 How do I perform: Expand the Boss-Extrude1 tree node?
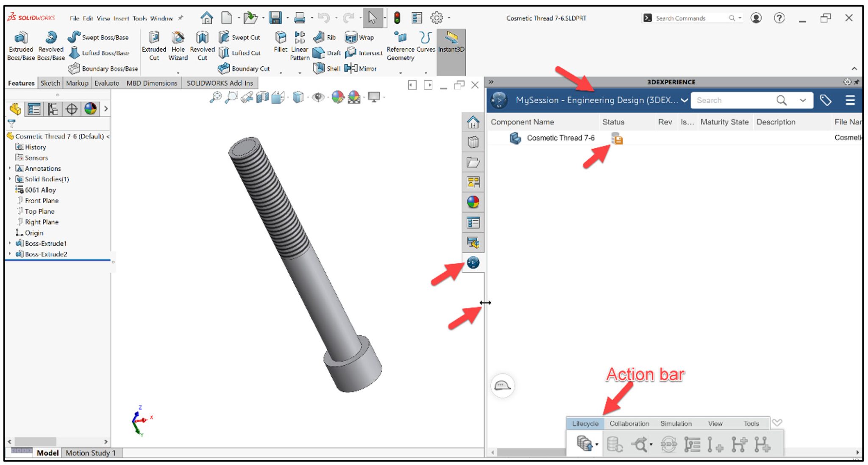pyautogui.click(x=10, y=244)
